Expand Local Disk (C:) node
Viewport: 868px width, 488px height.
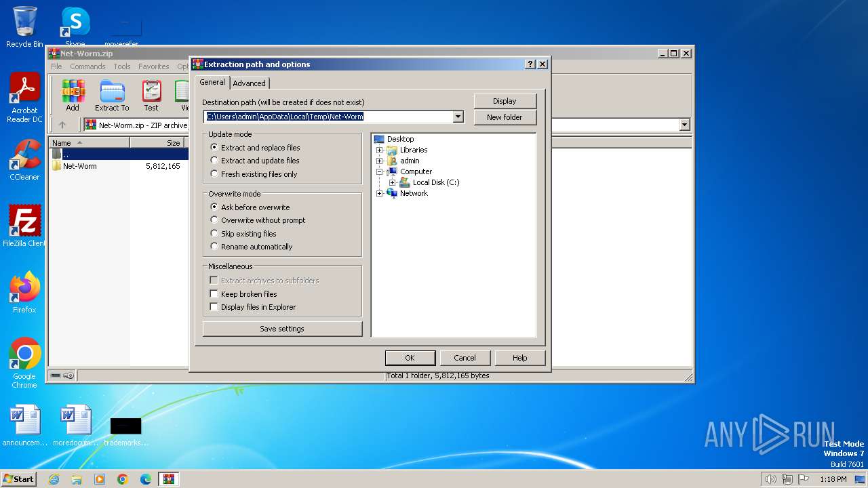point(392,182)
